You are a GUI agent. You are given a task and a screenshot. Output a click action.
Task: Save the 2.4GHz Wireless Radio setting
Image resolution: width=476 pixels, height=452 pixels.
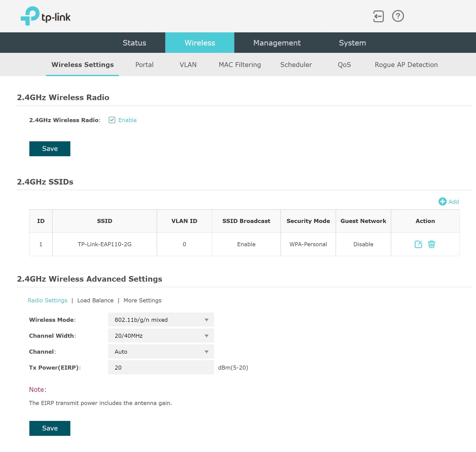point(50,149)
